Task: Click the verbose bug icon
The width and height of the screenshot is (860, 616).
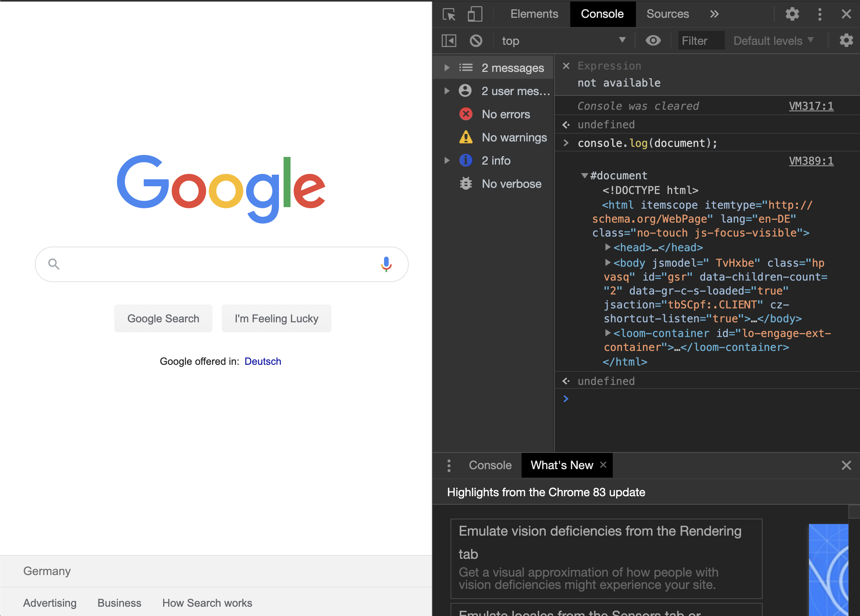Action: (466, 184)
